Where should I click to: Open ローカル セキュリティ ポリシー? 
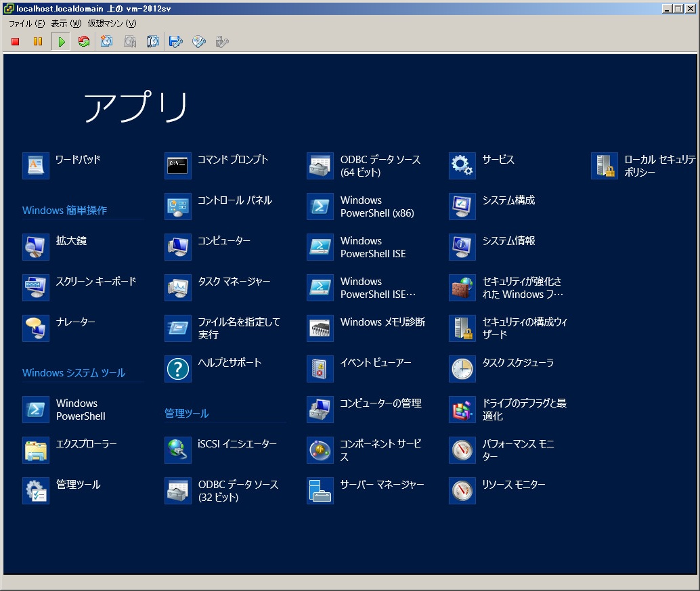644,166
